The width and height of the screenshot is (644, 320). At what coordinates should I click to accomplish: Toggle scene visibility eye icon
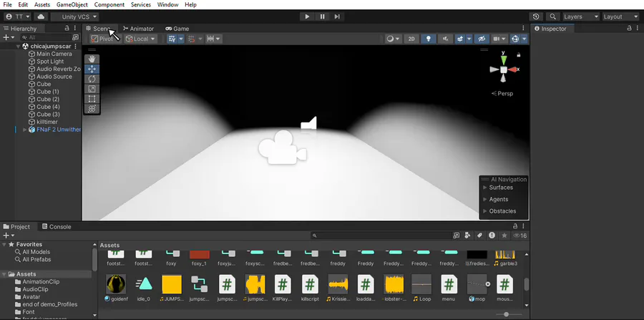pos(482,39)
